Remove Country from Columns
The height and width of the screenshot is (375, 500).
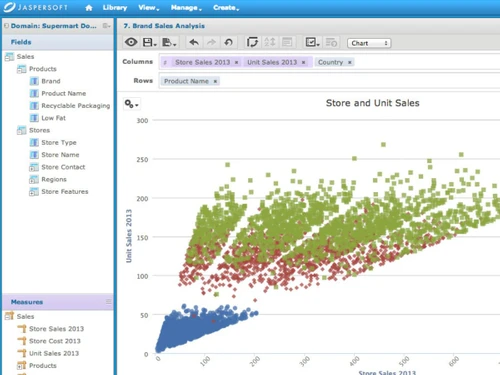[x=350, y=62]
